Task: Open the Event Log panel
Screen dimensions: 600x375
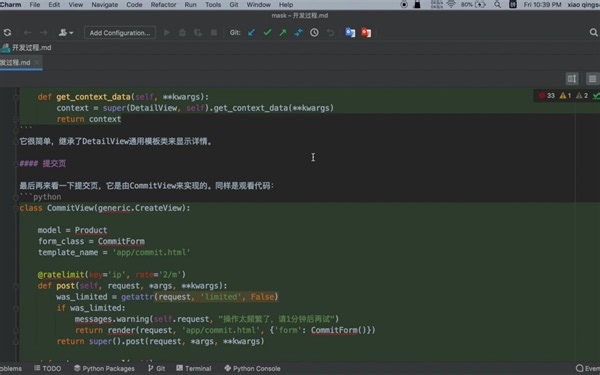Action: 588,368
